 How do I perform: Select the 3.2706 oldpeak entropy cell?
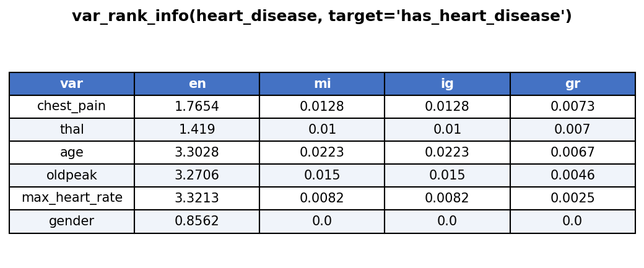(197, 176)
